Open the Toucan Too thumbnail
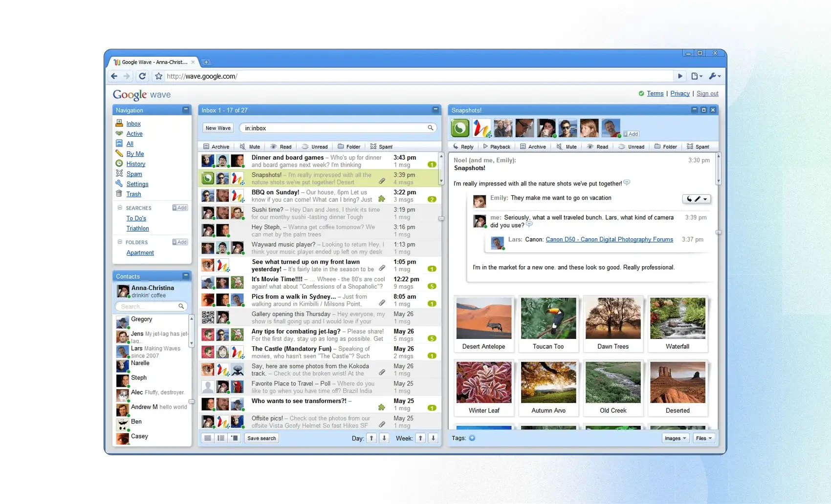This screenshot has height=504, width=831. [548, 324]
